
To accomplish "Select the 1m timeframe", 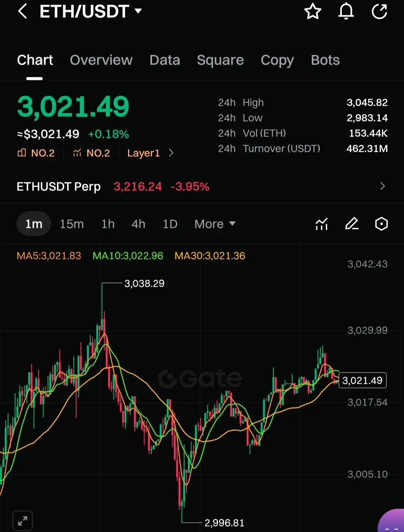I will (34, 224).
